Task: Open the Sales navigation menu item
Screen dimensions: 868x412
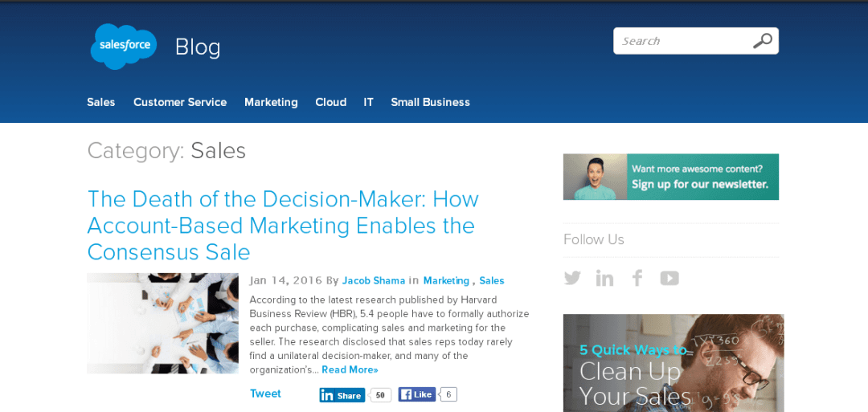Action: [100, 102]
